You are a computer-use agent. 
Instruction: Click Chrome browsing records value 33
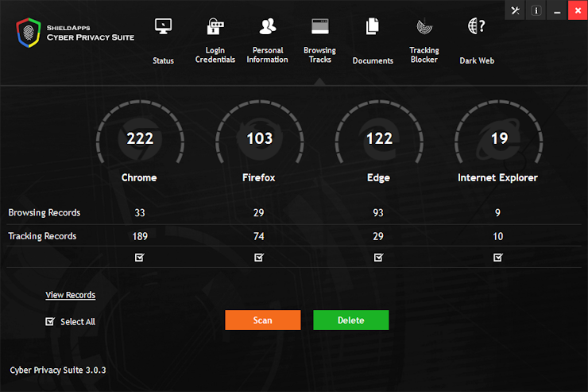click(x=140, y=212)
